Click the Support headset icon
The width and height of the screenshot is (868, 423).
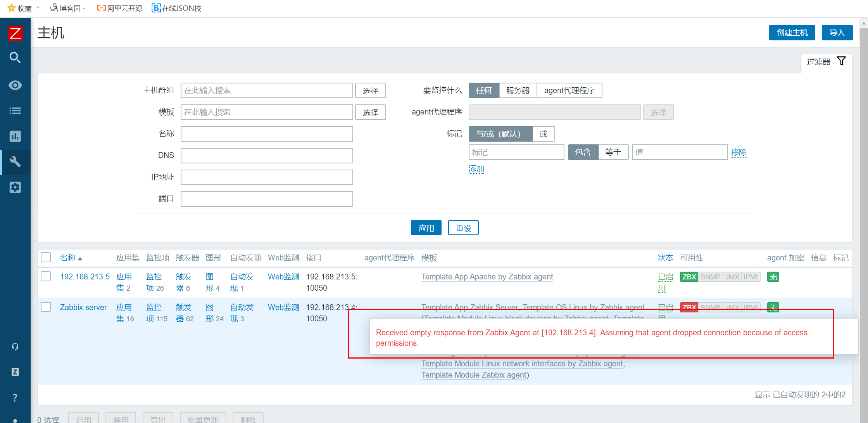click(15, 347)
